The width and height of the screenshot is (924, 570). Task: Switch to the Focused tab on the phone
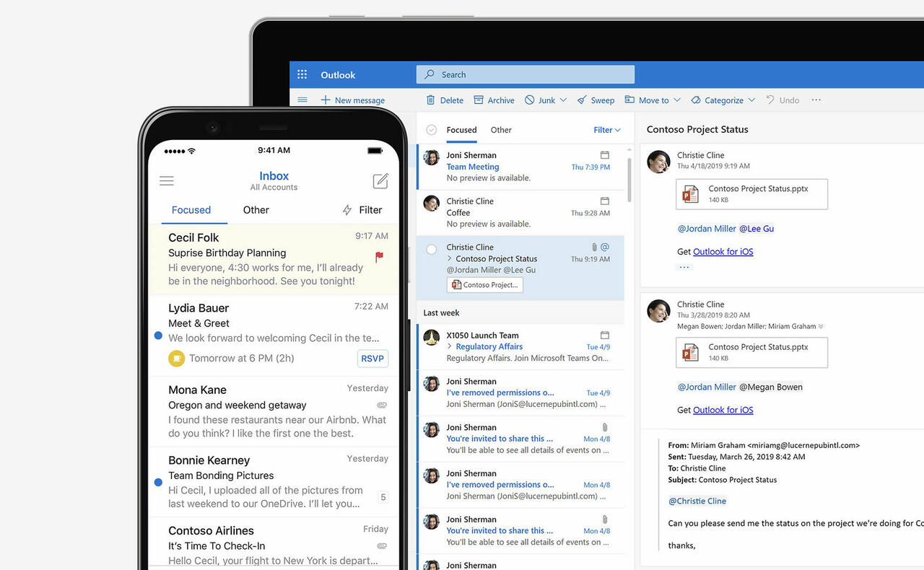[191, 210]
